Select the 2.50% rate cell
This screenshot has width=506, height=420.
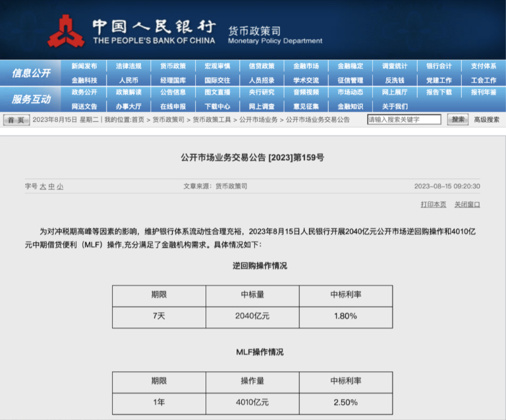point(346,404)
